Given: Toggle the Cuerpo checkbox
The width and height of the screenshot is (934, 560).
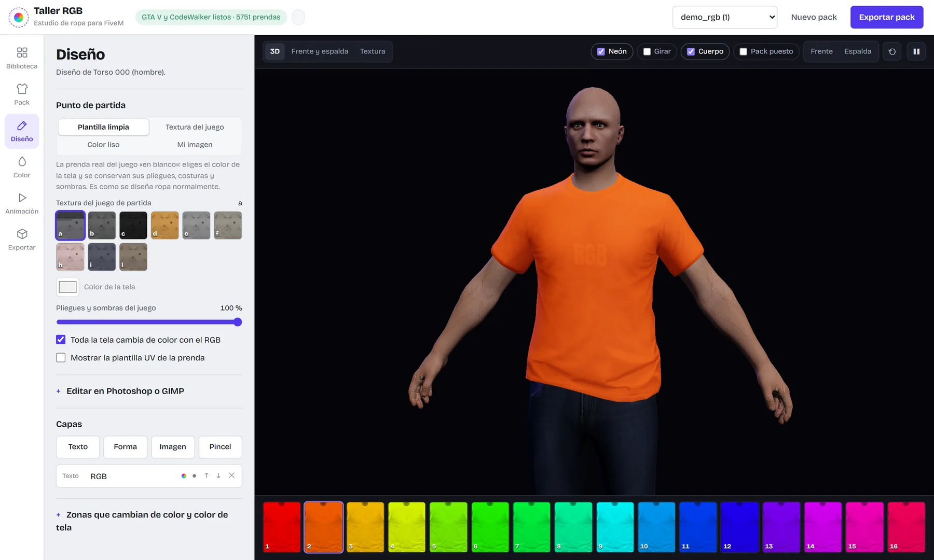Looking at the screenshot, I should click(x=691, y=51).
